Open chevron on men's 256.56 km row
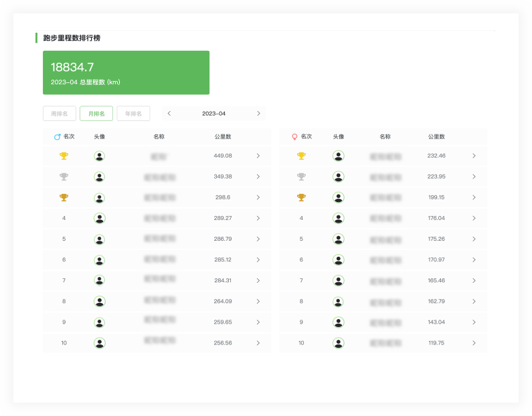This screenshot has height=416, width=532. [258, 343]
